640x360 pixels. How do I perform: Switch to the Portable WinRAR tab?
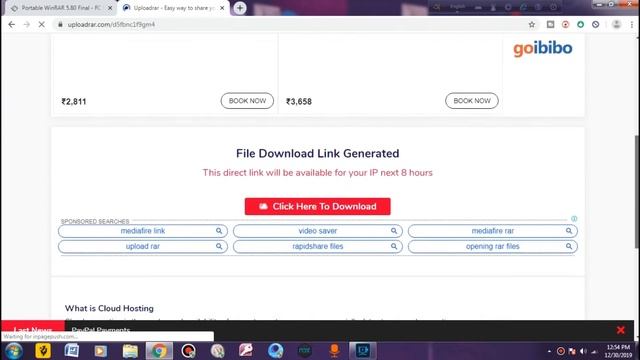(x=60, y=8)
